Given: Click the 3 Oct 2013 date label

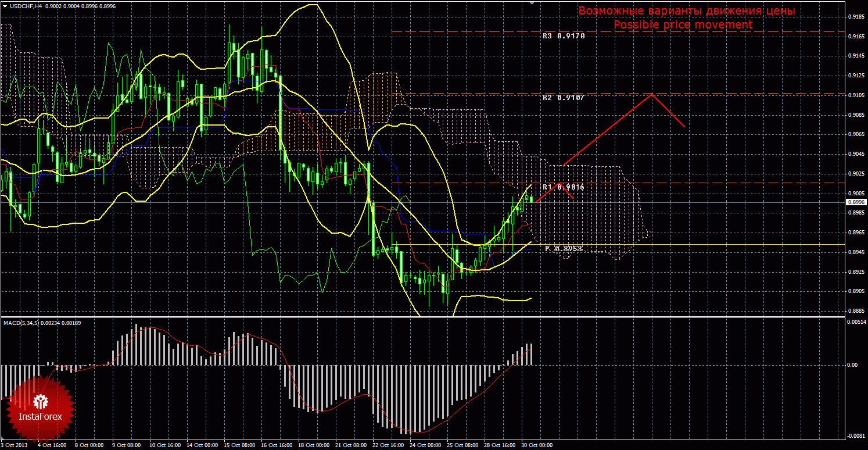Looking at the screenshot, I should coord(14,445).
